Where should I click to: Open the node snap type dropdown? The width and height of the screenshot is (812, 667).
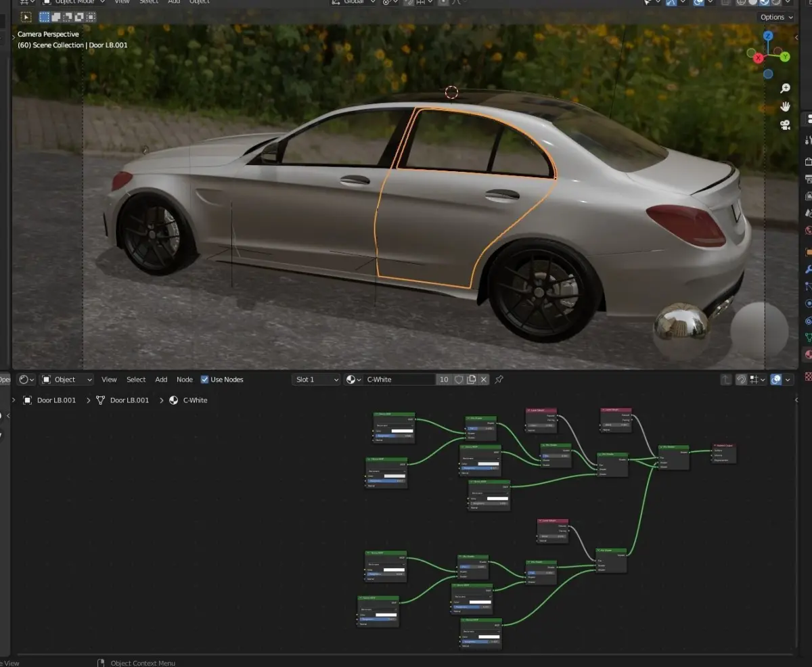[x=757, y=379]
